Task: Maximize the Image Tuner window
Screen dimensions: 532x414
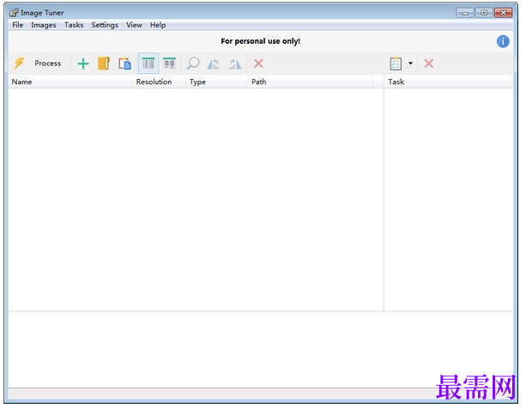Action: coord(484,13)
